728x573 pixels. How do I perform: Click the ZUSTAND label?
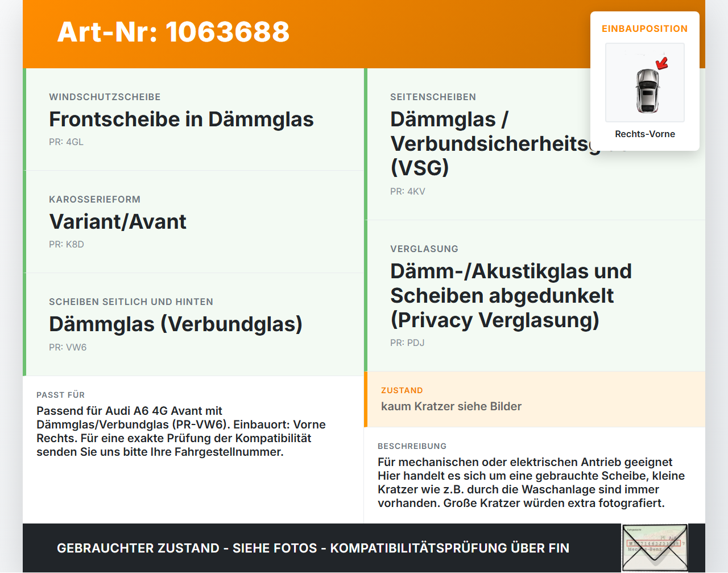(402, 390)
